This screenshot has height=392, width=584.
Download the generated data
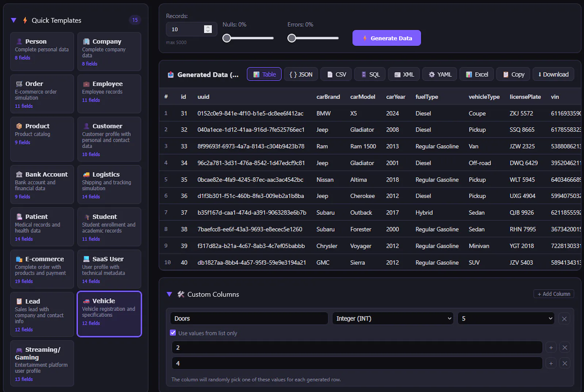click(x=553, y=74)
